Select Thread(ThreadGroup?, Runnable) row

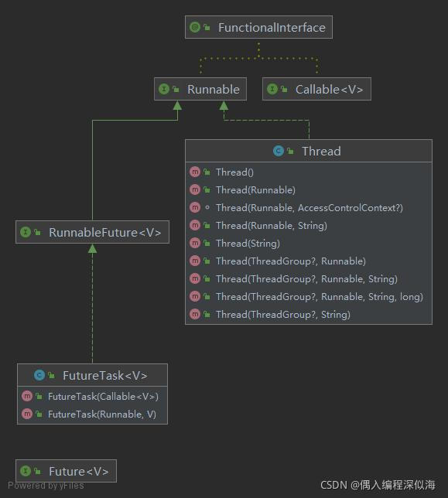click(309, 261)
